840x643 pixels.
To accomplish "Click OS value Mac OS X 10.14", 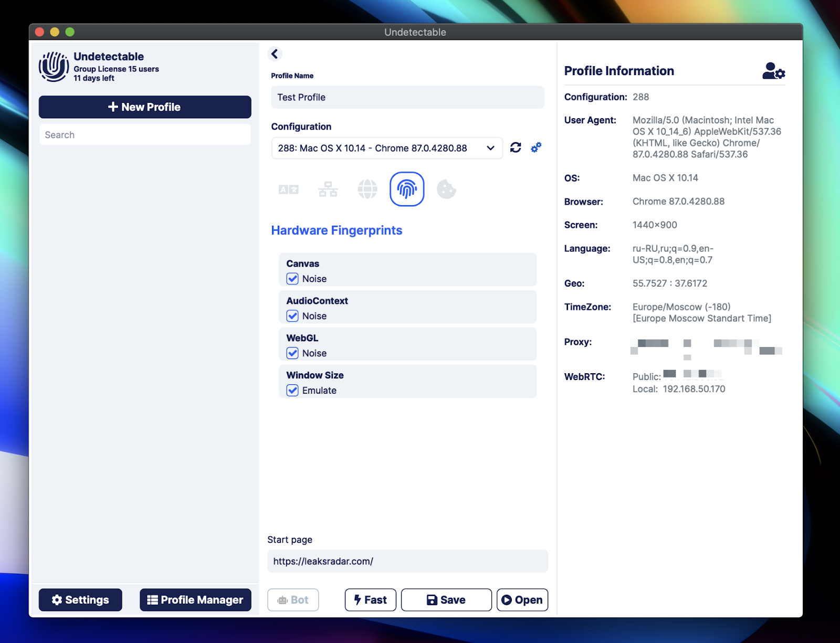I will tap(665, 178).
